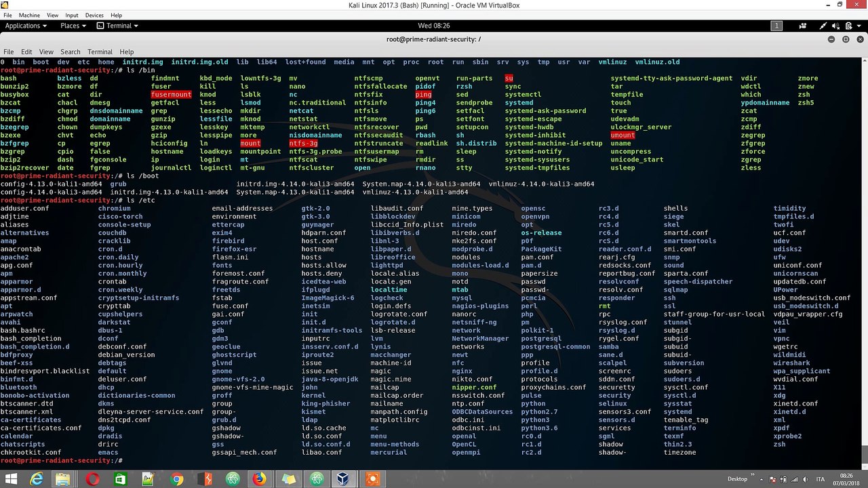The height and width of the screenshot is (488, 868).
Task: Open the Kali Applications menu
Action: tap(26, 26)
